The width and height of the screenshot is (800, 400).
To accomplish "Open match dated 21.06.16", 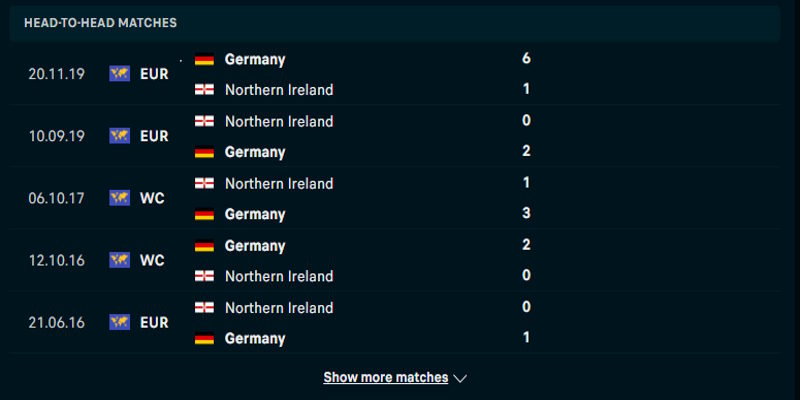I will click(x=56, y=322).
